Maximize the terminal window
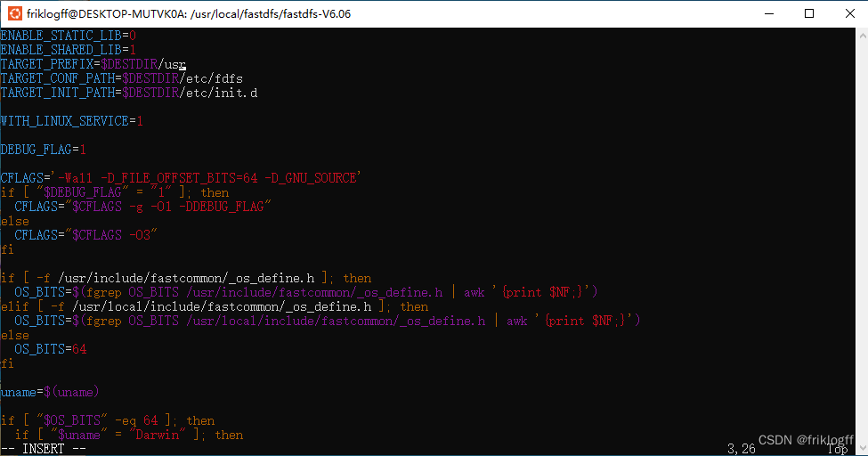 tap(808, 13)
